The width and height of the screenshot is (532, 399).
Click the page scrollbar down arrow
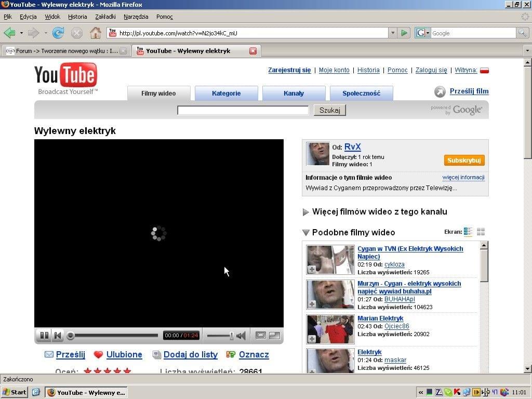527,369
